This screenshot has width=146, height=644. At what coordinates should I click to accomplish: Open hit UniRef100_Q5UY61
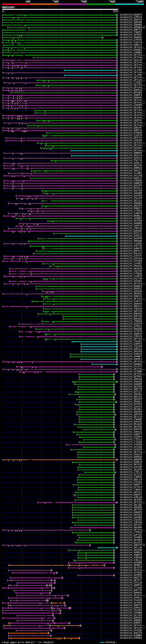131,394
